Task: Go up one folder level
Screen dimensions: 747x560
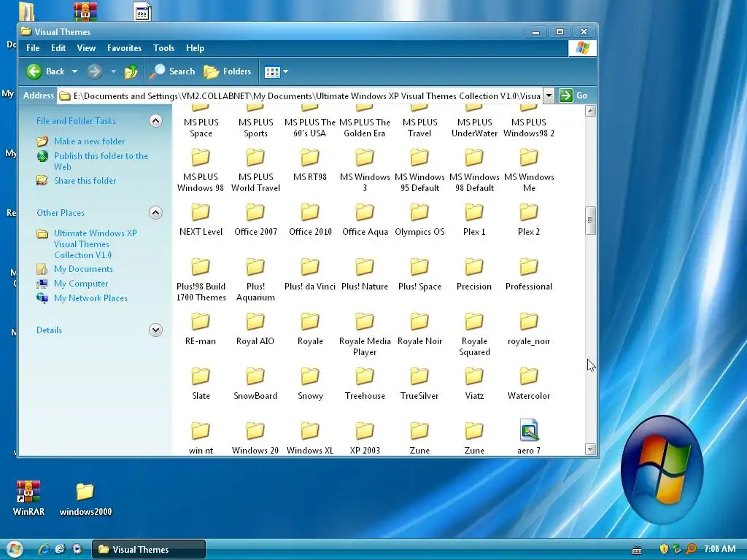Action: 131,71
